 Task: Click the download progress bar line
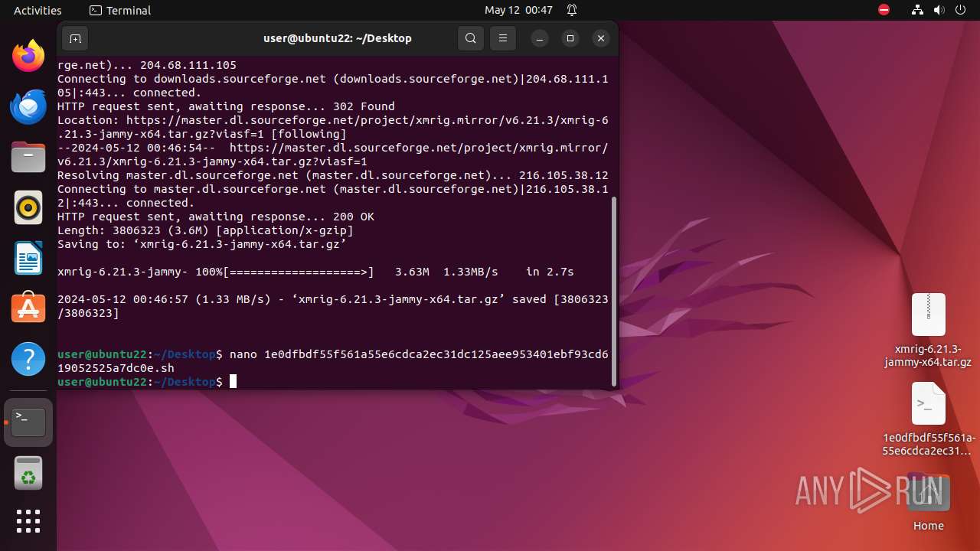(315, 272)
